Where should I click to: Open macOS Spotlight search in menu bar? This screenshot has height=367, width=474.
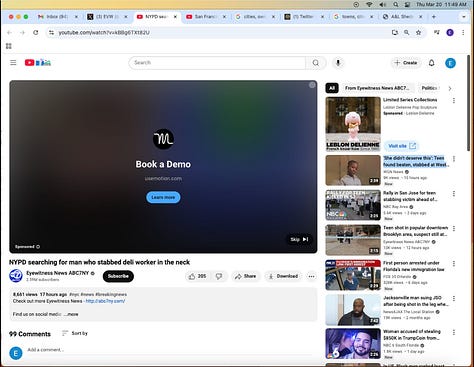tap(396, 5)
